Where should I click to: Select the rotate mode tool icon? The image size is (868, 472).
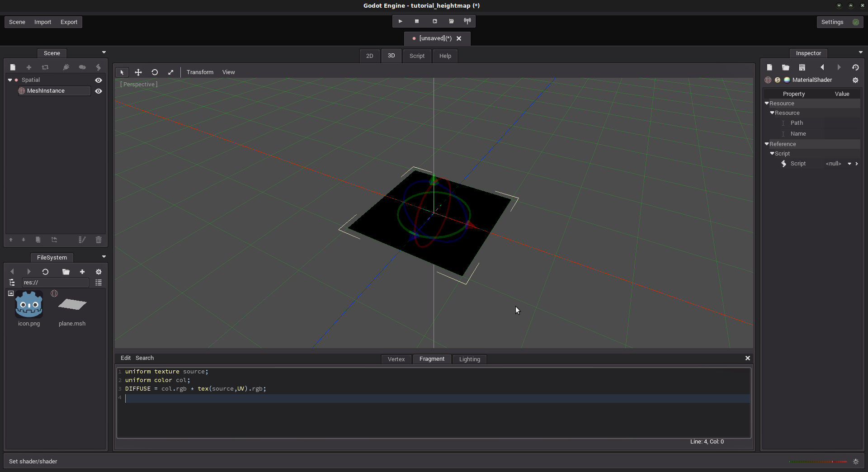coord(155,72)
